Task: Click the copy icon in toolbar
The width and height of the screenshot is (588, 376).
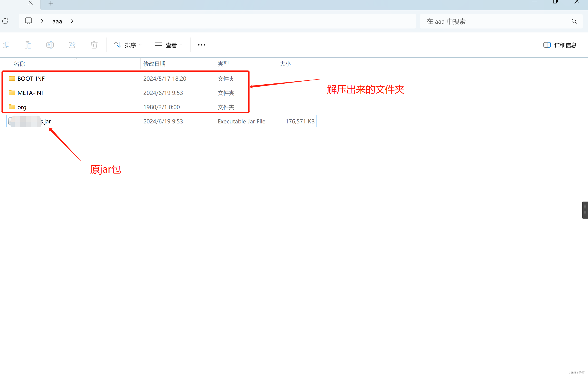Action: point(6,45)
